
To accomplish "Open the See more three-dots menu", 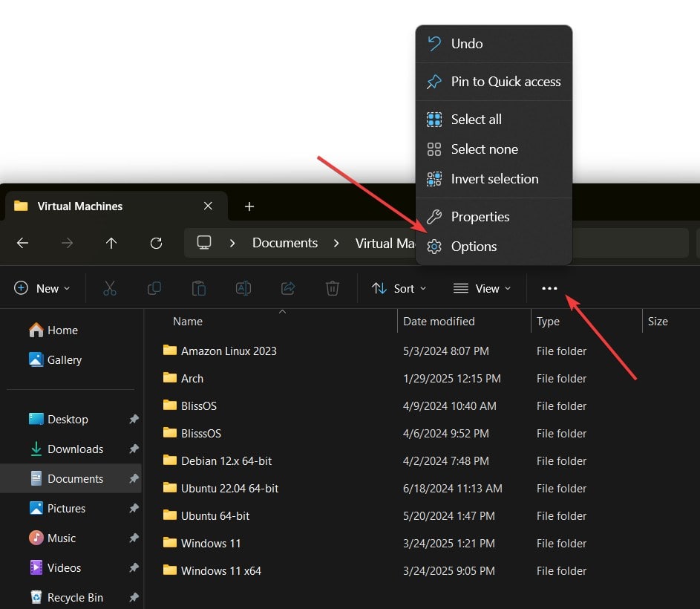I will point(549,288).
